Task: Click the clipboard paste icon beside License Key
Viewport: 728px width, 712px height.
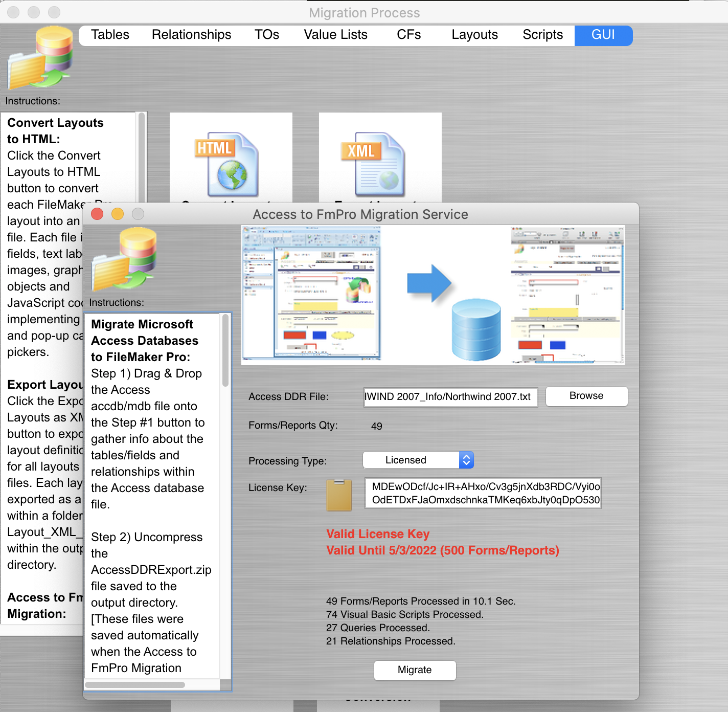Action: click(339, 495)
